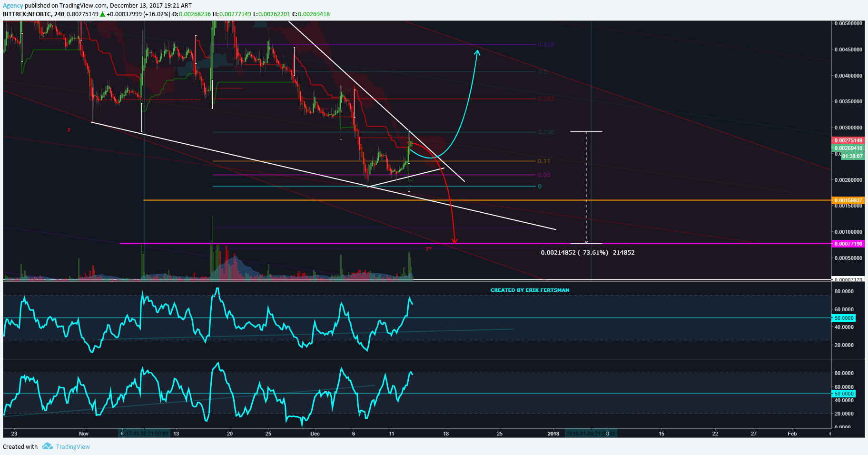This screenshot has width=868, height=455.
Task: Click the 0.236 Fibonacci level label
Action: tap(546, 132)
